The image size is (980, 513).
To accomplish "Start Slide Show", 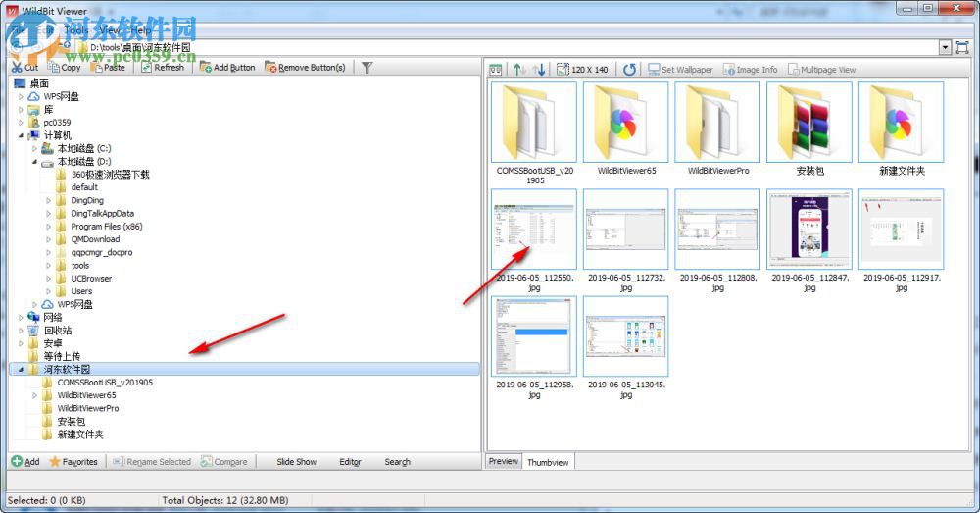I will click(296, 462).
